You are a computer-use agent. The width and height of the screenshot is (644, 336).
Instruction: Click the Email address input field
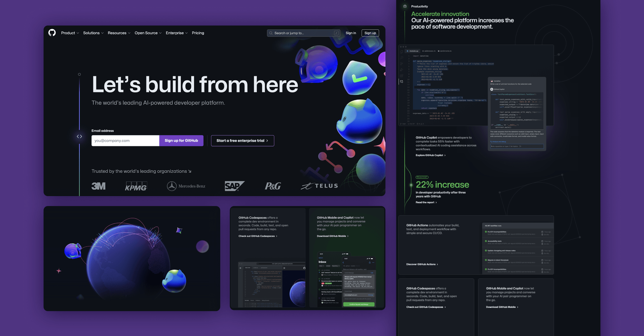[125, 141]
